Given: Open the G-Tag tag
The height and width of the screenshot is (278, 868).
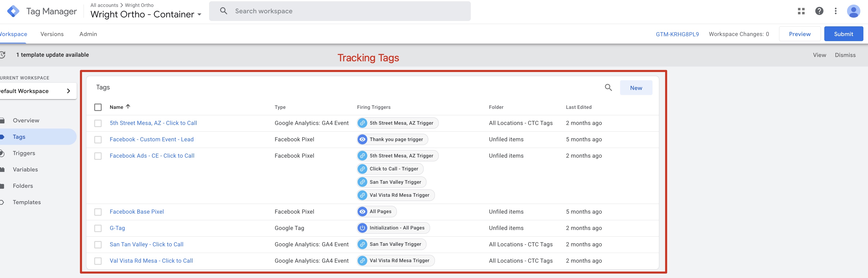Looking at the screenshot, I should pyautogui.click(x=117, y=228).
